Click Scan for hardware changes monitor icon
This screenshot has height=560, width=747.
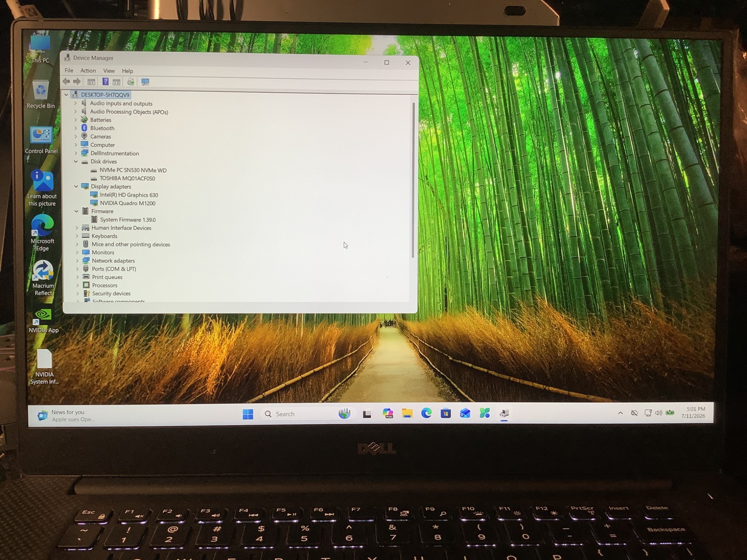145,82
